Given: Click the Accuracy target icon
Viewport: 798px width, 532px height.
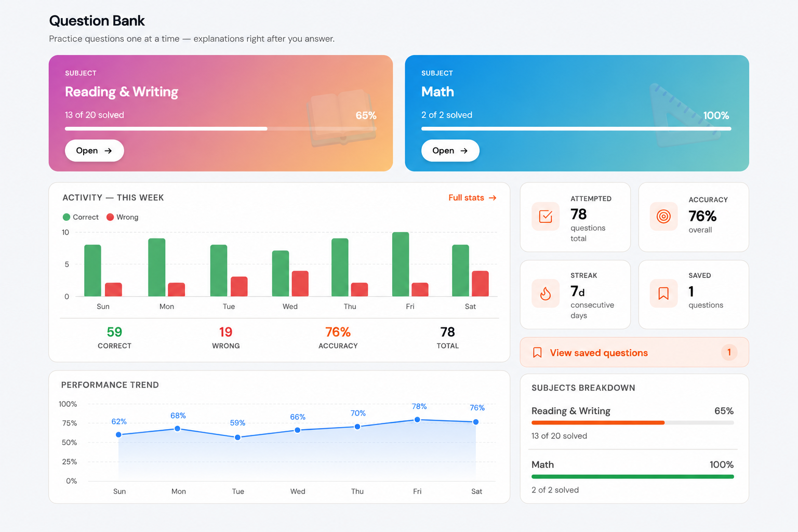Looking at the screenshot, I should [x=663, y=216].
